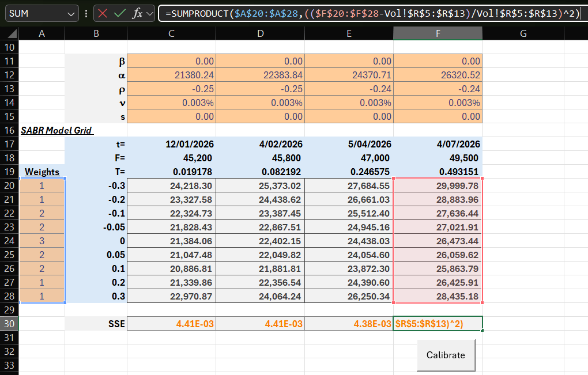Click the Enter checkmark formula icon
Screen dimensions: 588x375
(120, 13)
